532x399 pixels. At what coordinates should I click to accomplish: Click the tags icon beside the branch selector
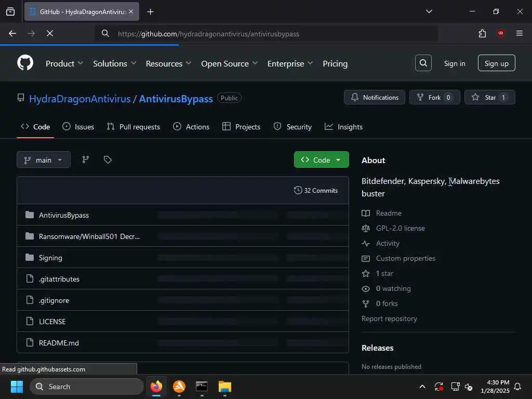[x=108, y=159]
